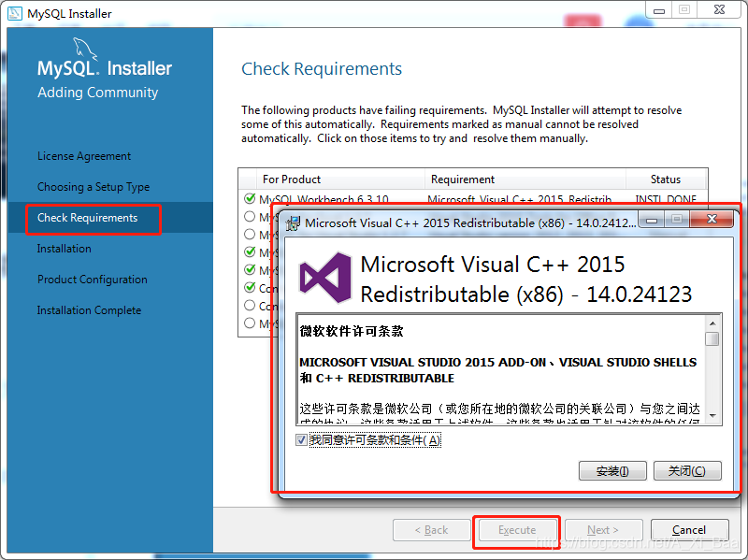
Task: Click green check icon beside MySQL Workbench 6.3.10
Action: click(x=250, y=198)
